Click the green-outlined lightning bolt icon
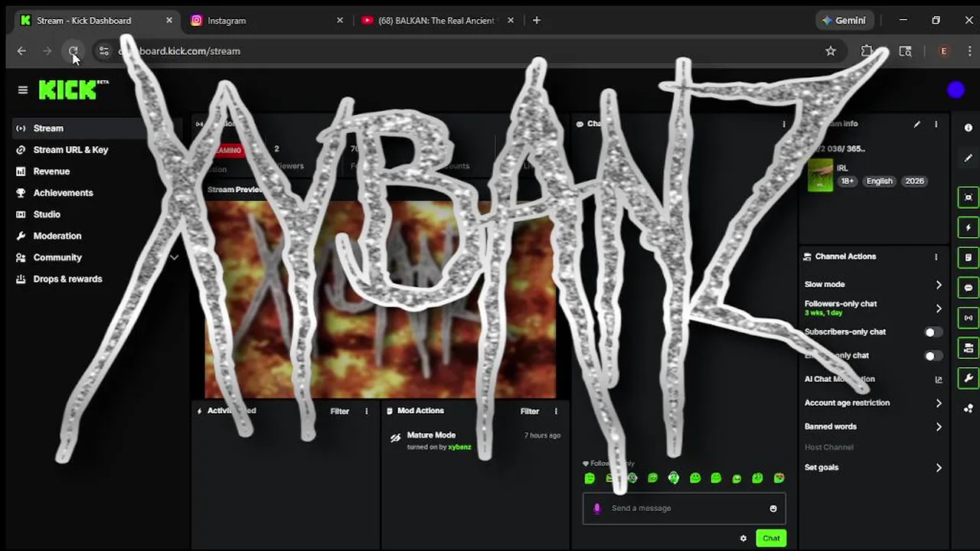The image size is (980, 551). pos(969,227)
